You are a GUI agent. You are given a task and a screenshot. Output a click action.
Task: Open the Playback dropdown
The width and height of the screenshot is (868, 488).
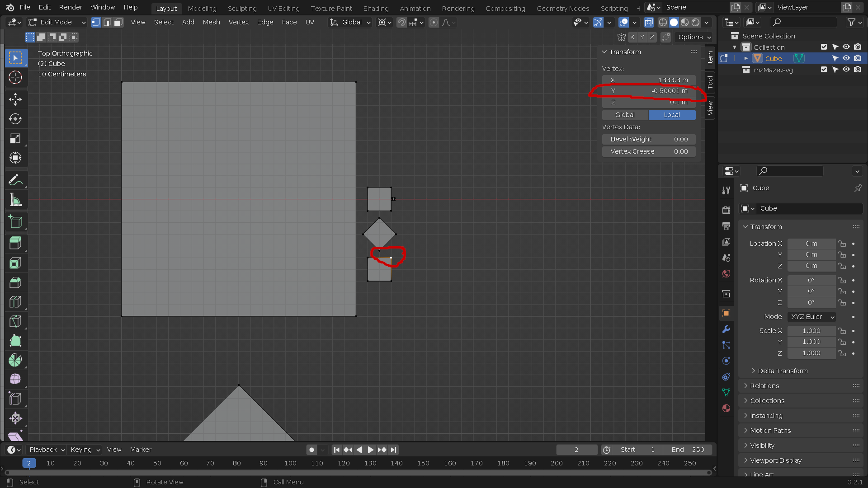click(47, 450)
